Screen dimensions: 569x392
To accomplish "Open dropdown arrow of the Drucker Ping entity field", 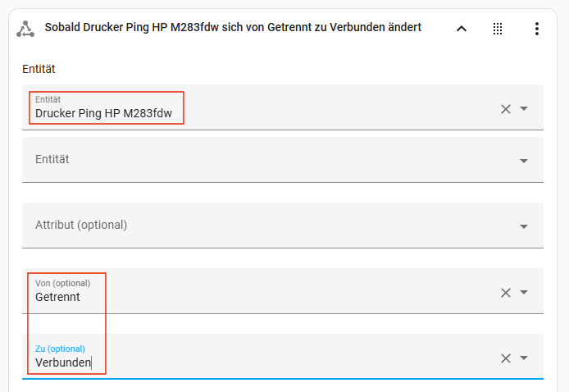I will pyautogui.click(x=525, y=109).
